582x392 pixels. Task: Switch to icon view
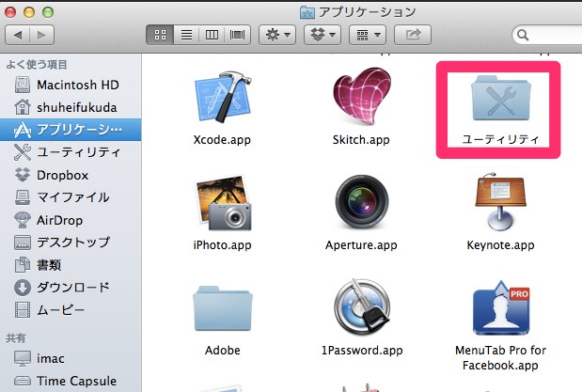click(160, 35)
